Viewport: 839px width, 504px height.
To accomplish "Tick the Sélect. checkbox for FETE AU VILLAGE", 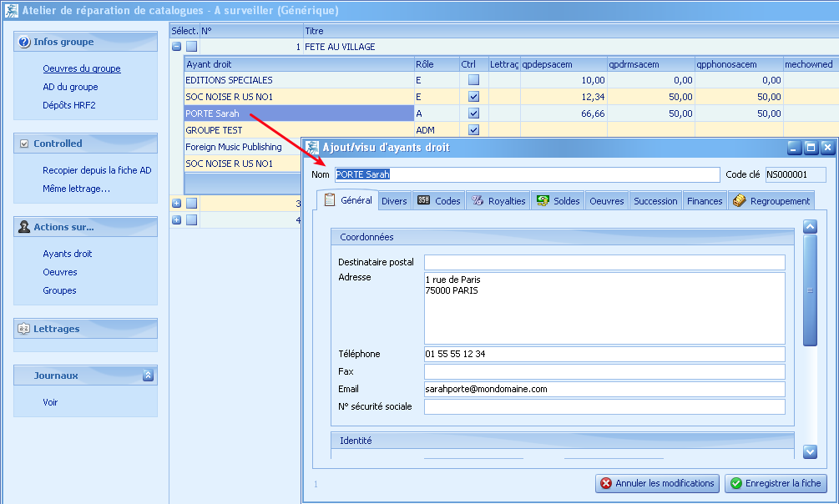I will 191,47.
